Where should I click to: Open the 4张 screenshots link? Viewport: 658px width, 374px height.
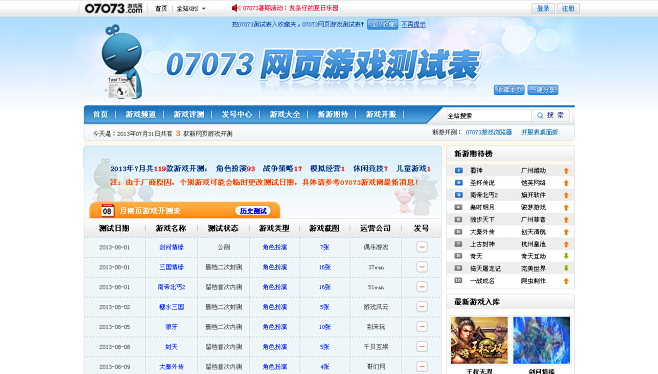(324, 367)
